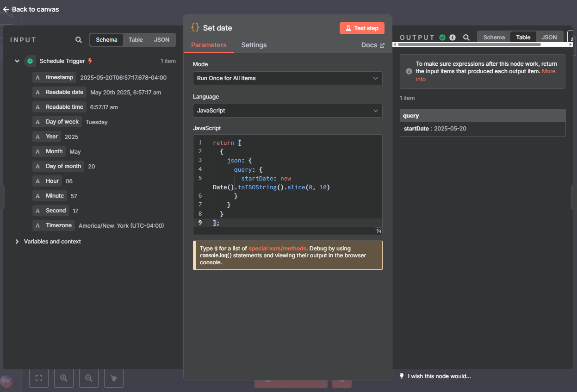Click the zoom out icon on the canvas
This screenshot has height=392, width=577.
point(89,378)
